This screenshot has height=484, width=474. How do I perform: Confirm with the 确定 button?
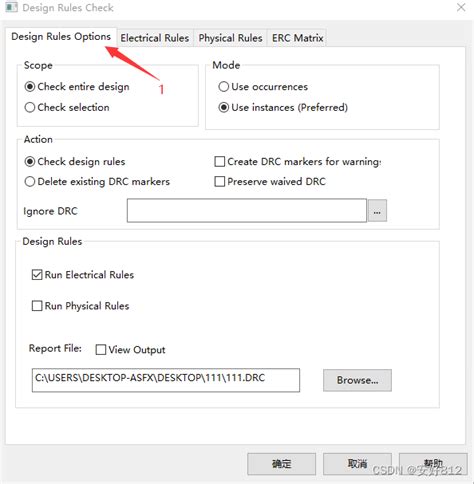click(x=281, y=464)
